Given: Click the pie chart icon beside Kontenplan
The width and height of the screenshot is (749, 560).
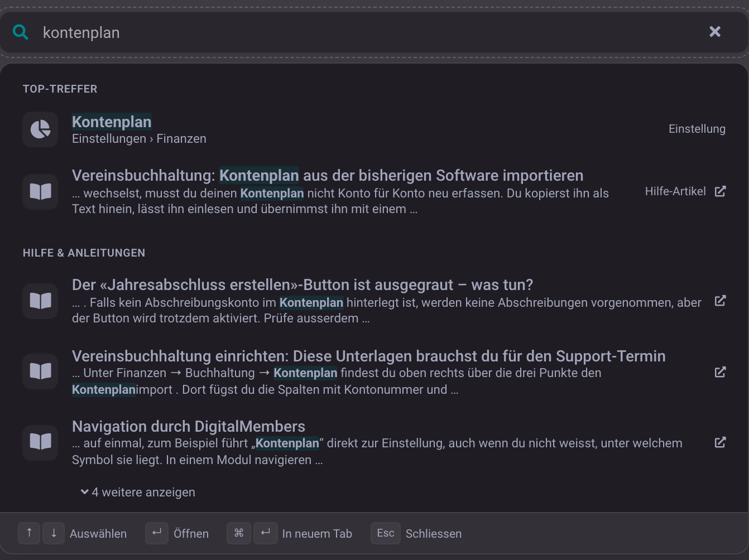Looking at the screenshot, I should pyautogui.click(x=40, y=129).
